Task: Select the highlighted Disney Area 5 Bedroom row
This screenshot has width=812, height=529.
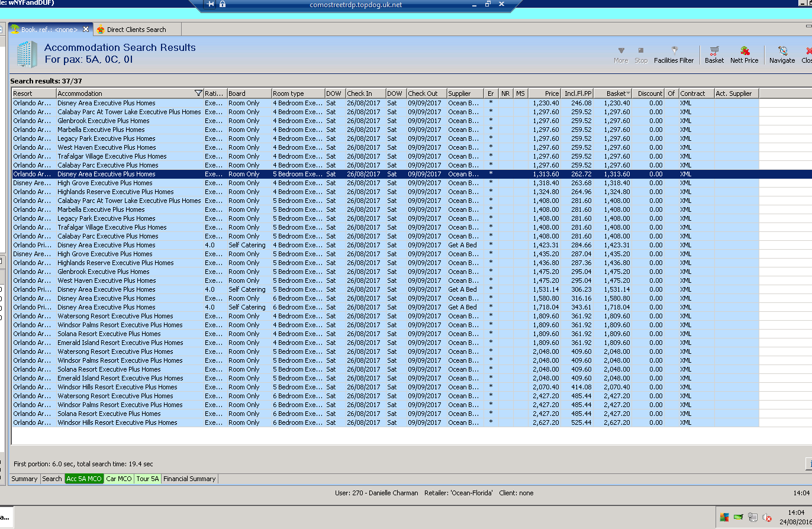Action: click(385, 174)
